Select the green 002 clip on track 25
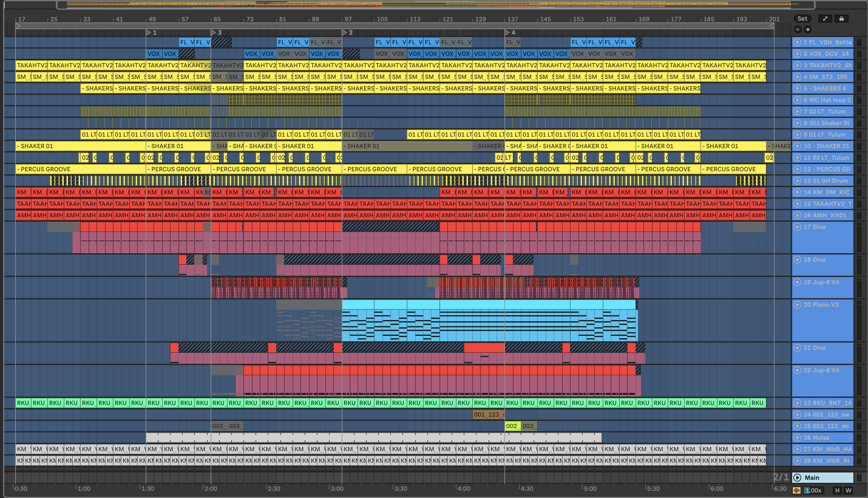This screenshot has height=498, width=868. click(513, 426)
